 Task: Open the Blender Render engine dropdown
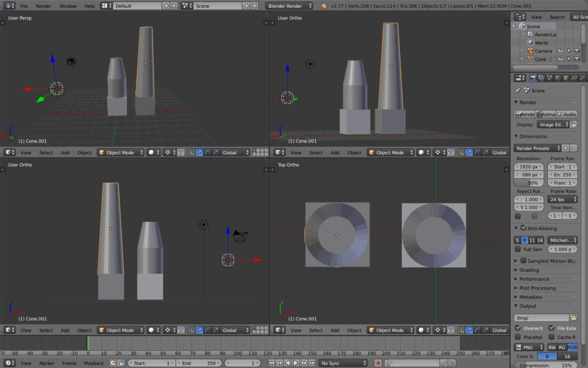[x=289, y=6]
